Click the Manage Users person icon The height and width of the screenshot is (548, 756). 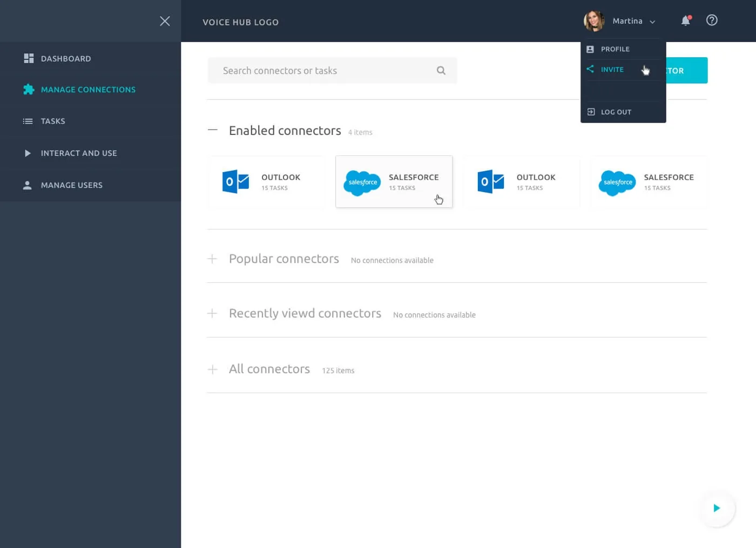(27, 185)
